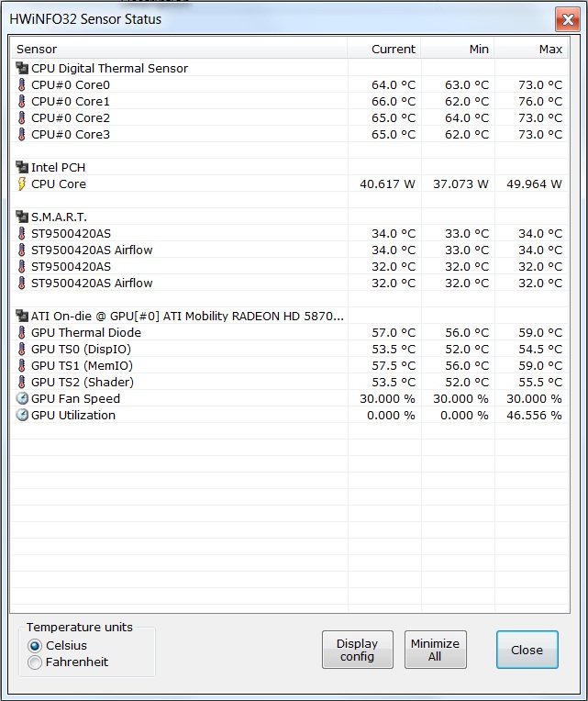The width and height of the screenshot is (588, 701).
Task: Click the GPU Fan Speed gauge icon
Action: tap(22, 398)
